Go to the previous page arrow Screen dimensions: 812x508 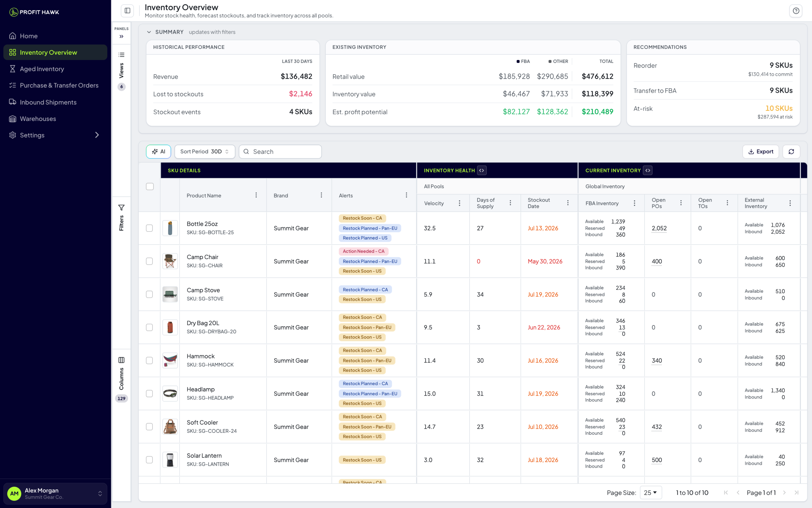(x=738, y=492)
